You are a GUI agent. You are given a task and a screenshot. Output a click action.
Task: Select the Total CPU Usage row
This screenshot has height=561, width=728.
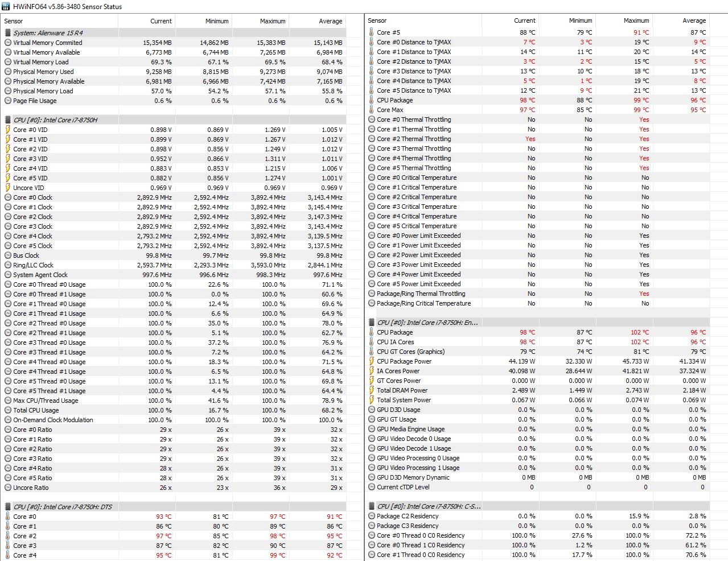(36, 410)
